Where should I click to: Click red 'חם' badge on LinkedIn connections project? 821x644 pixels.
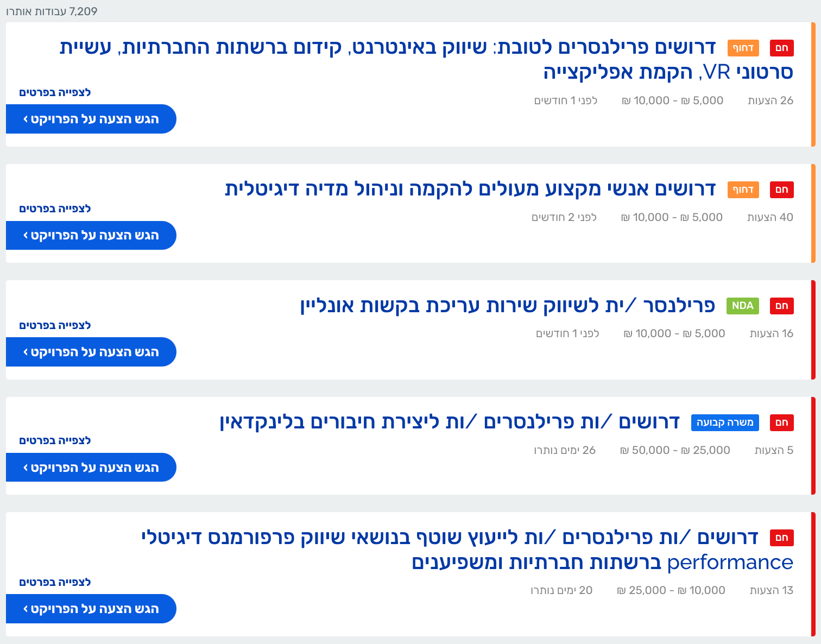[781, 422]
